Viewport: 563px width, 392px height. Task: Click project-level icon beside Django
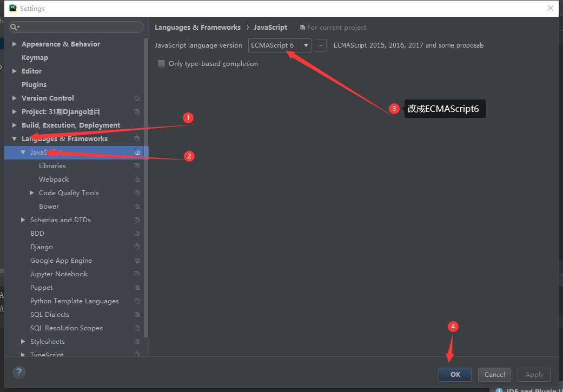137,247
